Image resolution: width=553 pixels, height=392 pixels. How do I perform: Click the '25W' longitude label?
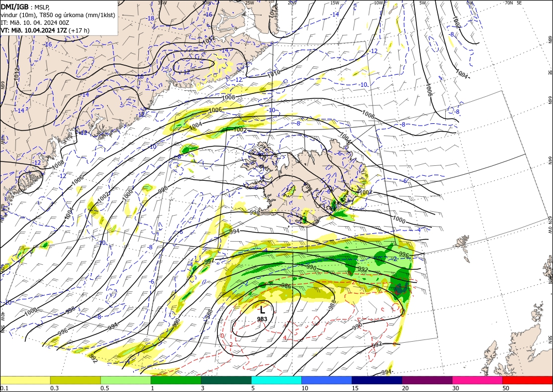249,3
